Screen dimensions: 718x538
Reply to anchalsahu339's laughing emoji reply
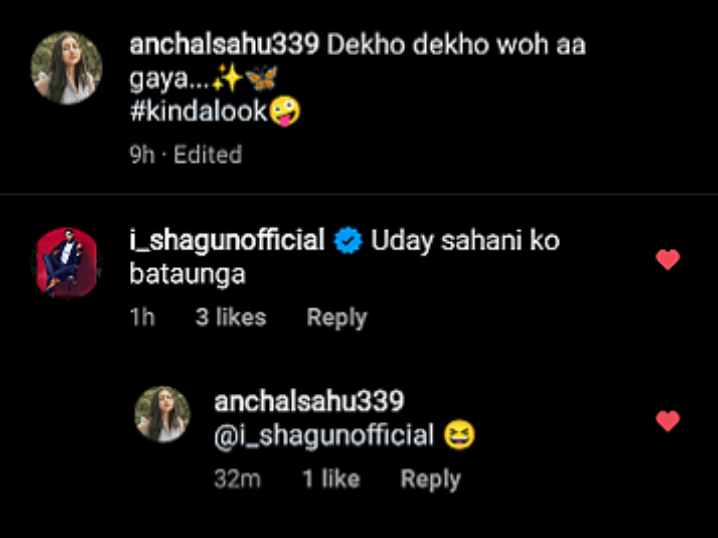430,479
